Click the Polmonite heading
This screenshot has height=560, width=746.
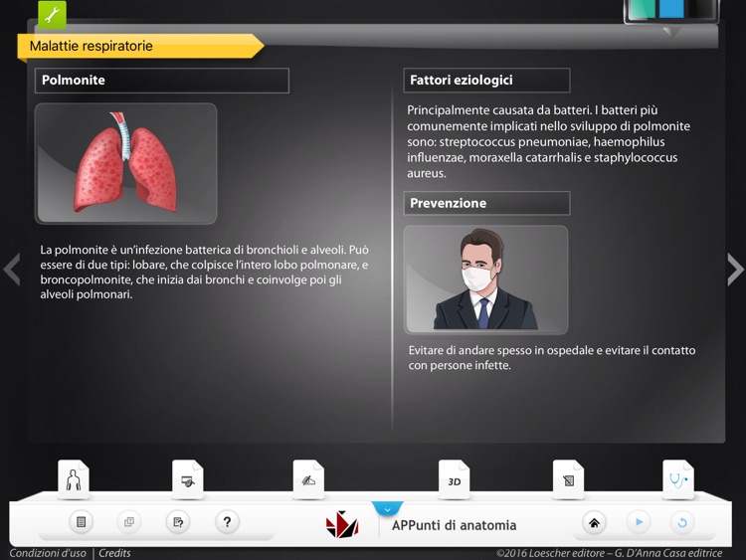(x=162, y=81)
